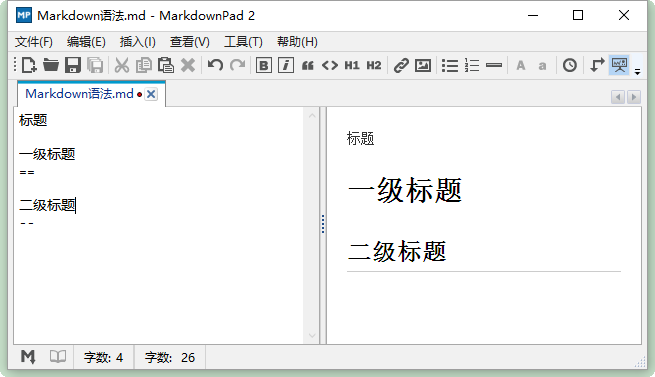This screenshot has height=377, width=655.
Task: Toggle the live preview pane icon
Action: click(619, 65)
